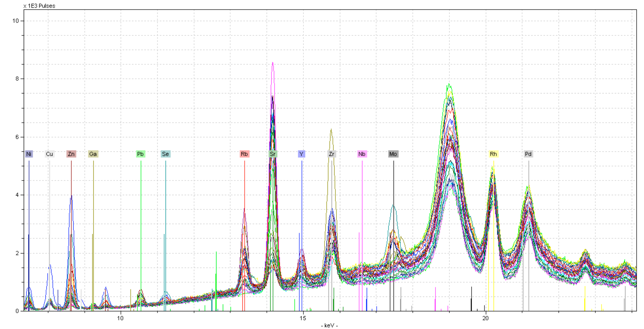Click the keV x-axis title
Viewport: 644px width, 329px height.
click(x=329, y=326)
